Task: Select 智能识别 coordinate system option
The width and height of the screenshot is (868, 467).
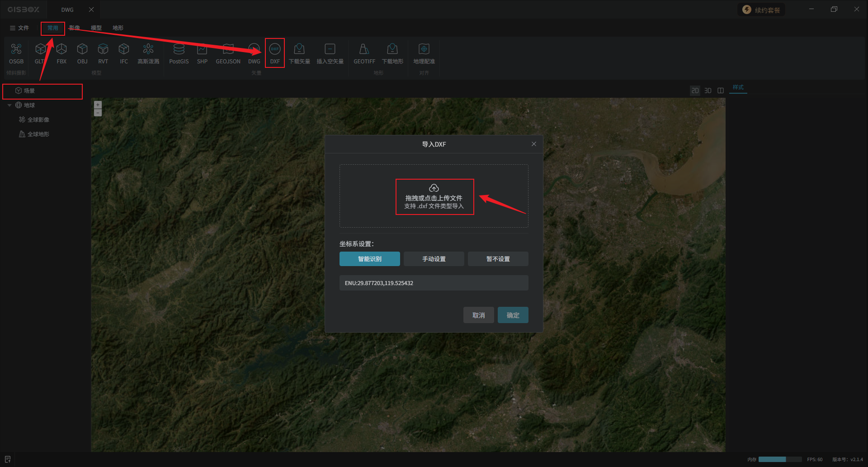Action: coord(369,259)
